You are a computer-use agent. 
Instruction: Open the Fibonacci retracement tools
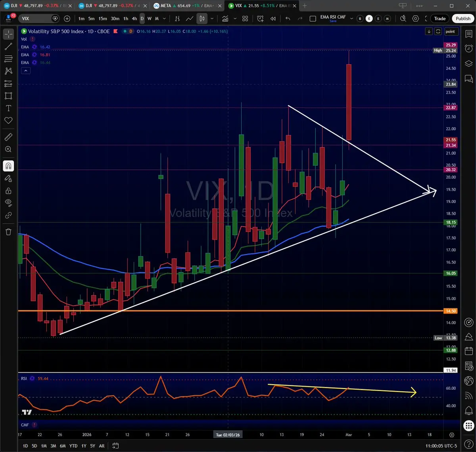[x=8, y=59]
